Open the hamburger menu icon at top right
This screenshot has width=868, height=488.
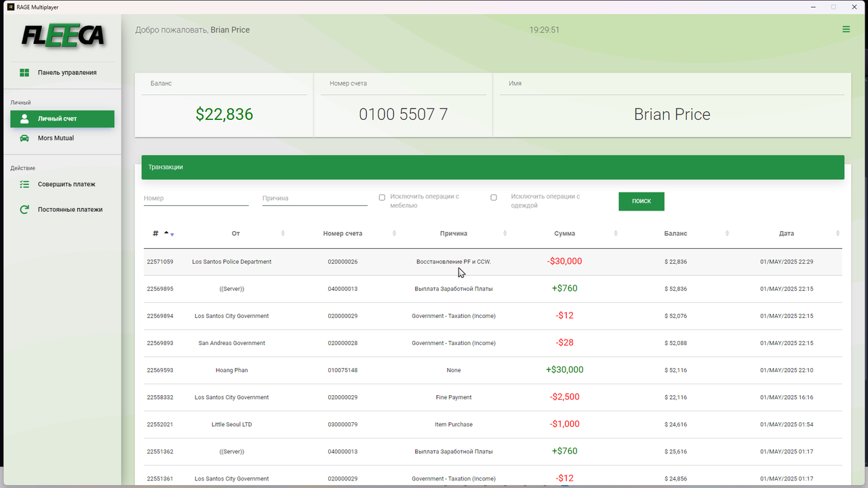(846, 29)
